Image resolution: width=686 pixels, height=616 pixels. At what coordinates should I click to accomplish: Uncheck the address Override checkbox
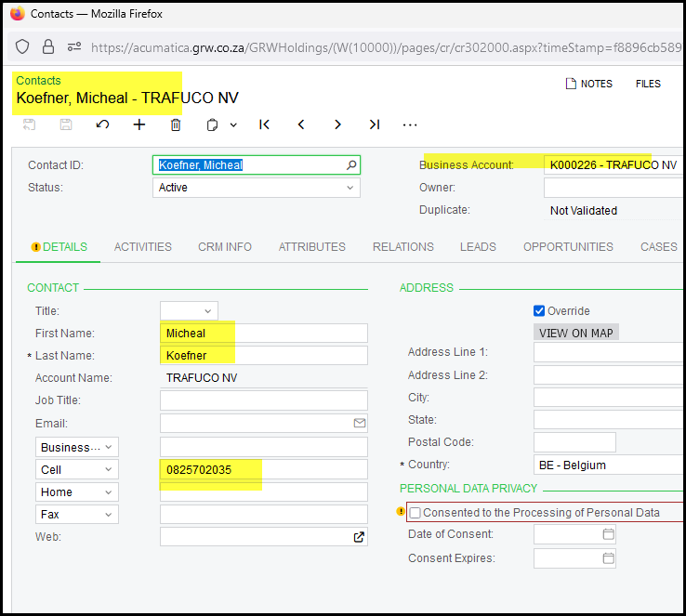click(x=540, y=311)
